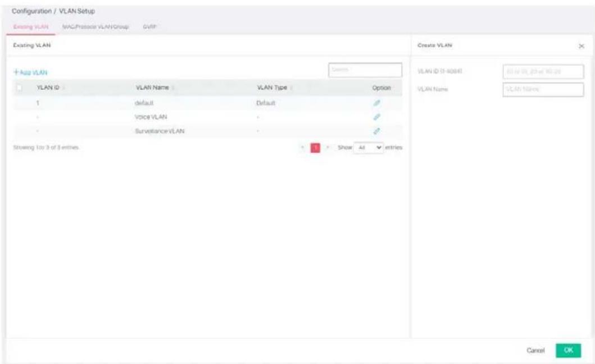Open the Show entries dropdown
Image resolution: width=595 pixels, height=364 pixels.
click(x=368, y=147)
